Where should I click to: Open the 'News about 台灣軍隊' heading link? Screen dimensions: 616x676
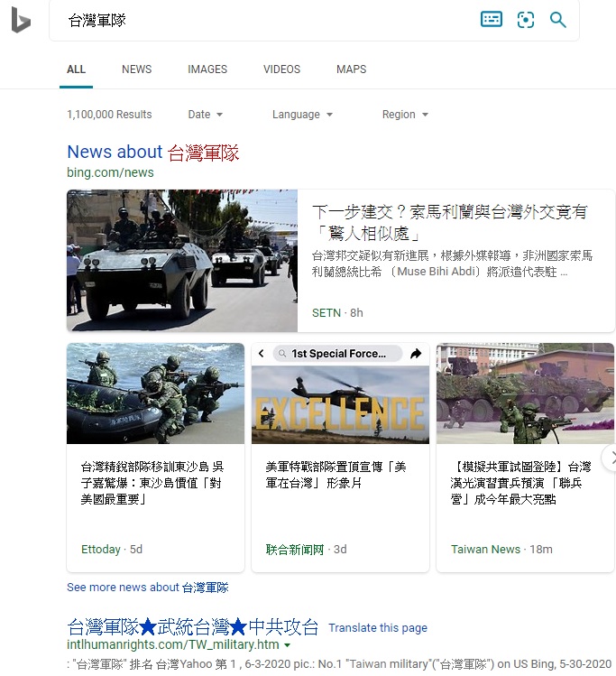click(152, 152)
